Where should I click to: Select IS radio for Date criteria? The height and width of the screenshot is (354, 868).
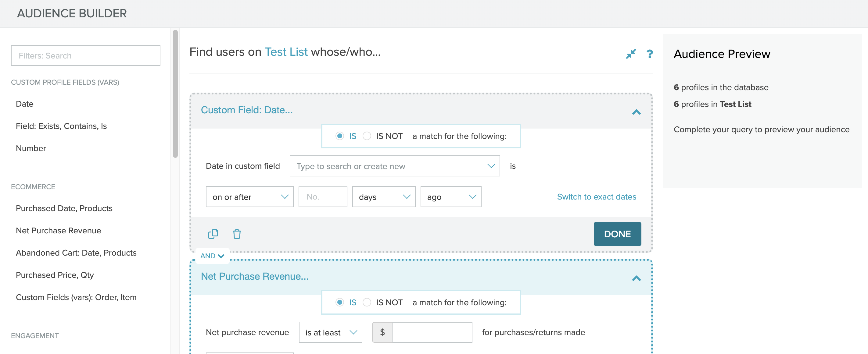click(340, 136)
